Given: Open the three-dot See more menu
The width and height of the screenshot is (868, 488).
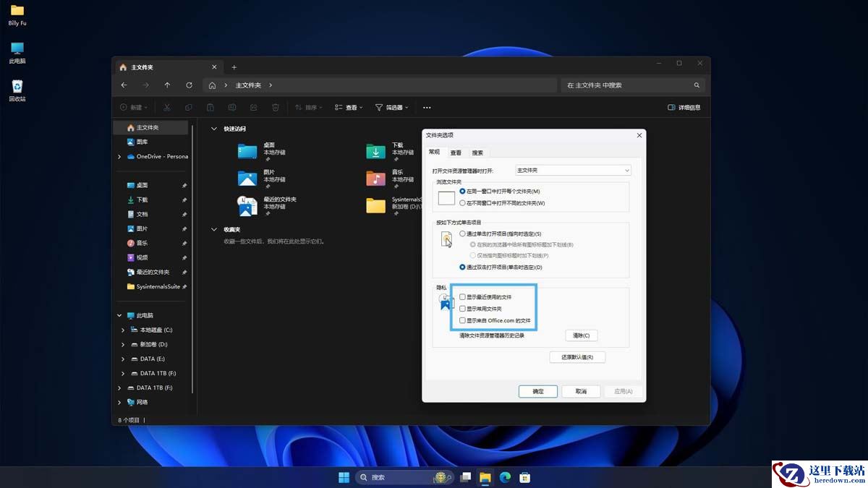Looking at the screenshot, I should pos(427,108).
